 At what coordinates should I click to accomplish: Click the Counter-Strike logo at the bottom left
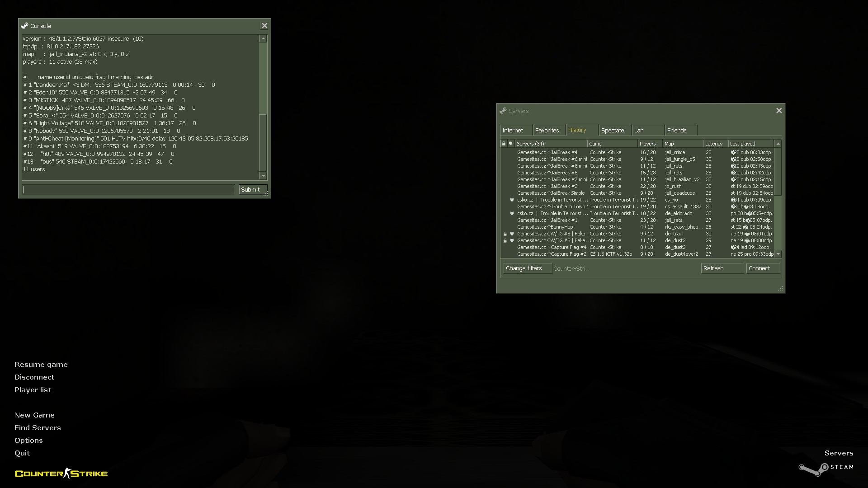61,474
